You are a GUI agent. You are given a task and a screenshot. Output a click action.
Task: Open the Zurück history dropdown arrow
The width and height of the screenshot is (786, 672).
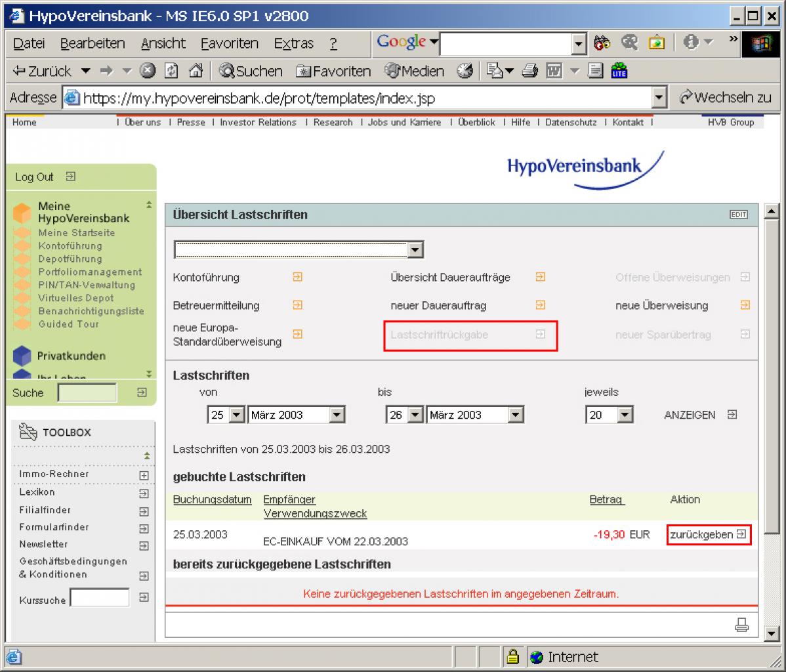coord(86,72)
